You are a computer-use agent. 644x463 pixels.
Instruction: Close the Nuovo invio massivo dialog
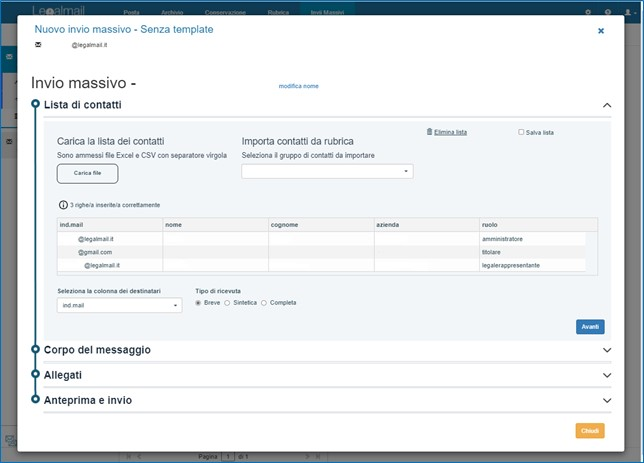[x=601, y=31]
